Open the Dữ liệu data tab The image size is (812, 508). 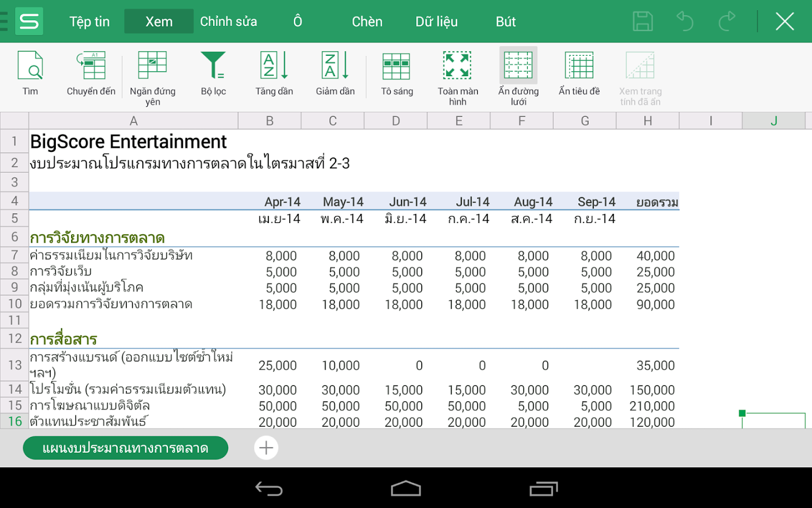[436, 21]
